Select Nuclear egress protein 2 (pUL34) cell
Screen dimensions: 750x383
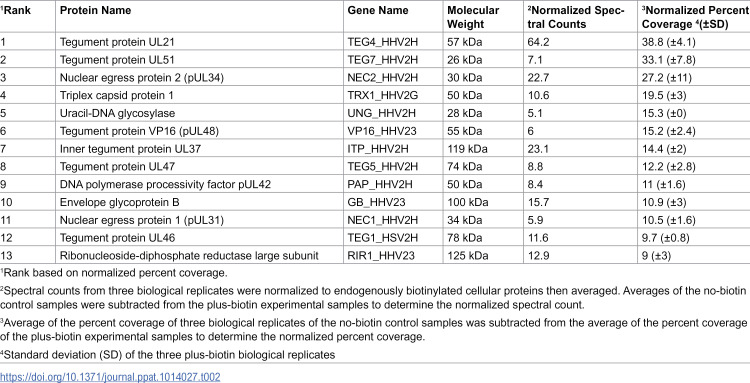pyautogui.click(x=199, y=77)
